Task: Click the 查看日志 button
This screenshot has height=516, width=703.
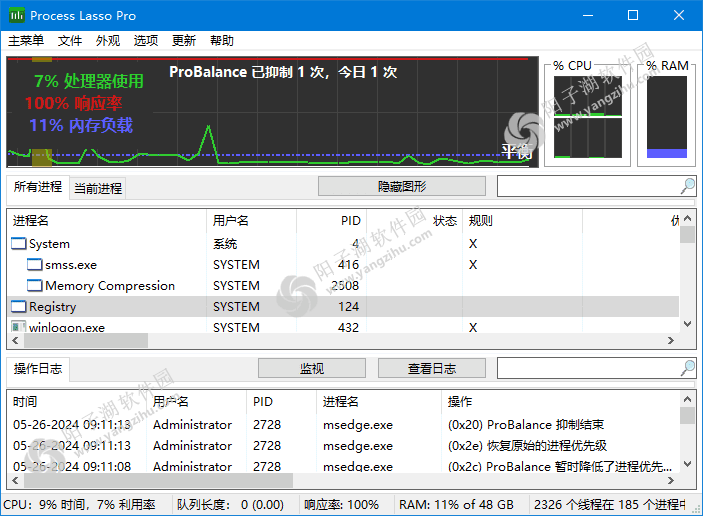Action: [x=432, y=369]
